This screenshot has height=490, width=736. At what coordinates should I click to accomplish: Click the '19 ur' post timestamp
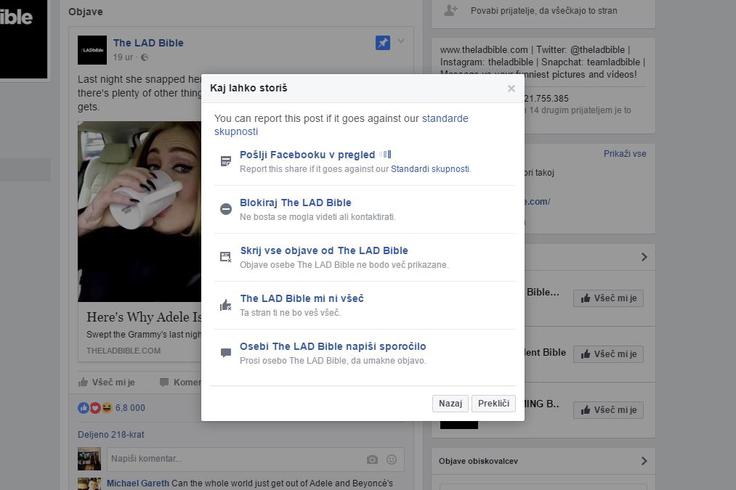123,57
